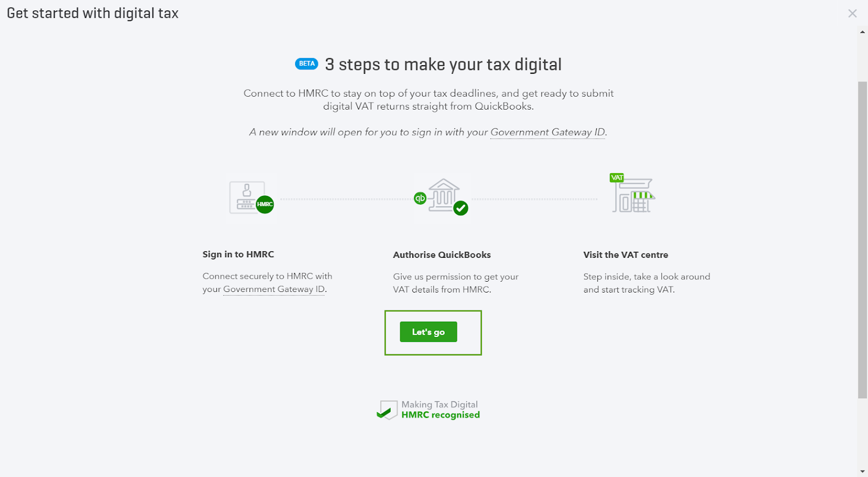868x477 pixels.
Task: Click the scrollbar up arrow
Action: (863, 32)
